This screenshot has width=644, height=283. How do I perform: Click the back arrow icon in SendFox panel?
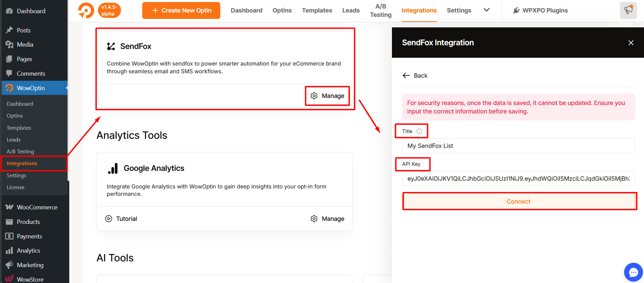tap(406, 76)
